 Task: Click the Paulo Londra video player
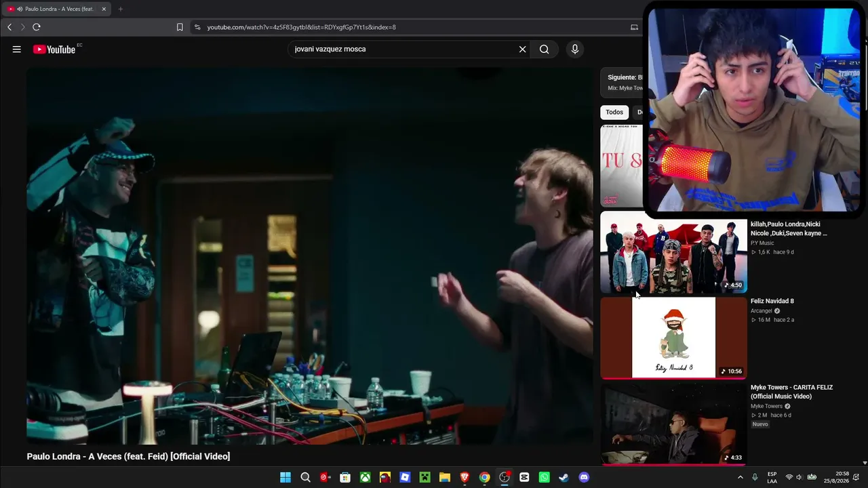(x=310, y=256)
